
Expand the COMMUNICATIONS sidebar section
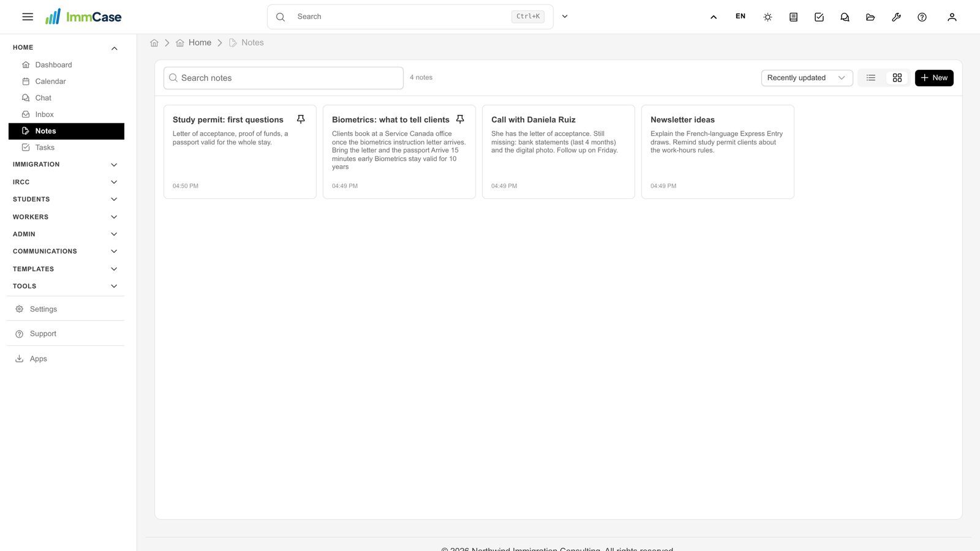pyautogui.click(x=66, y=251)
